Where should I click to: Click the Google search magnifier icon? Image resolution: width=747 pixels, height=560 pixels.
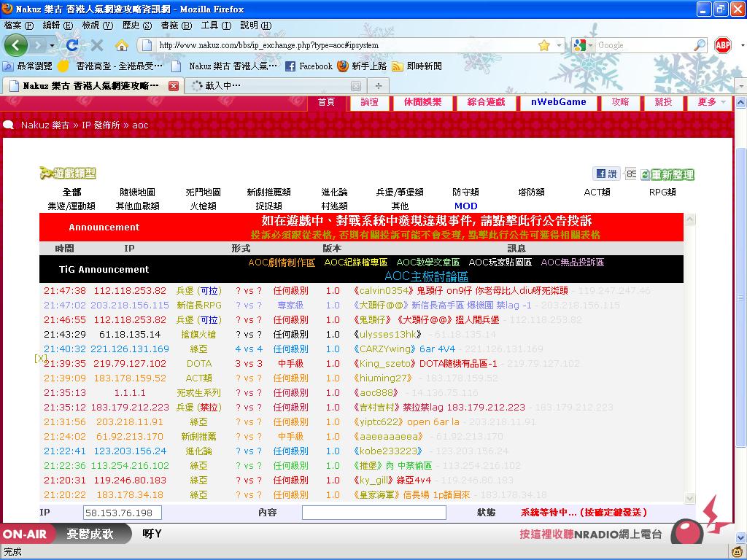(x=700, y=45)
